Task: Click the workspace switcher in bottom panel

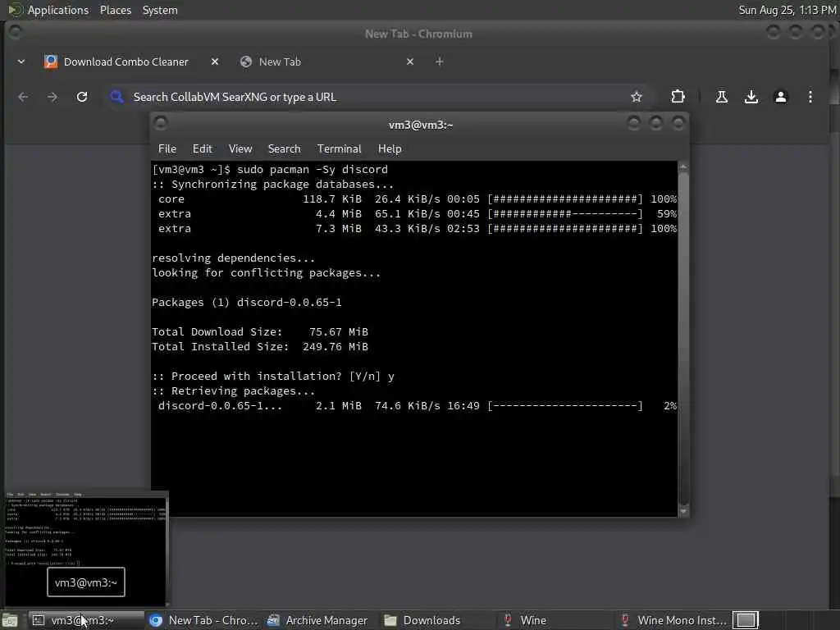Action: (x=745, y=620)
